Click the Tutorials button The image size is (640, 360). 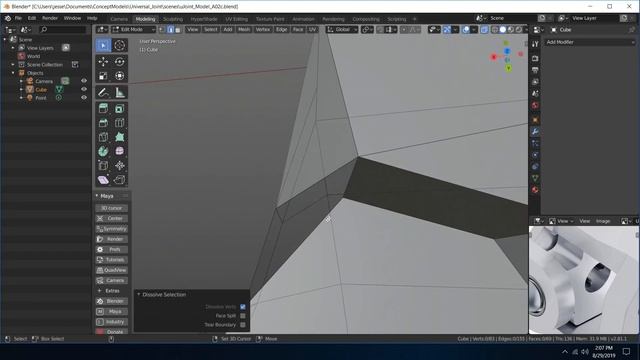pos(111,260)
